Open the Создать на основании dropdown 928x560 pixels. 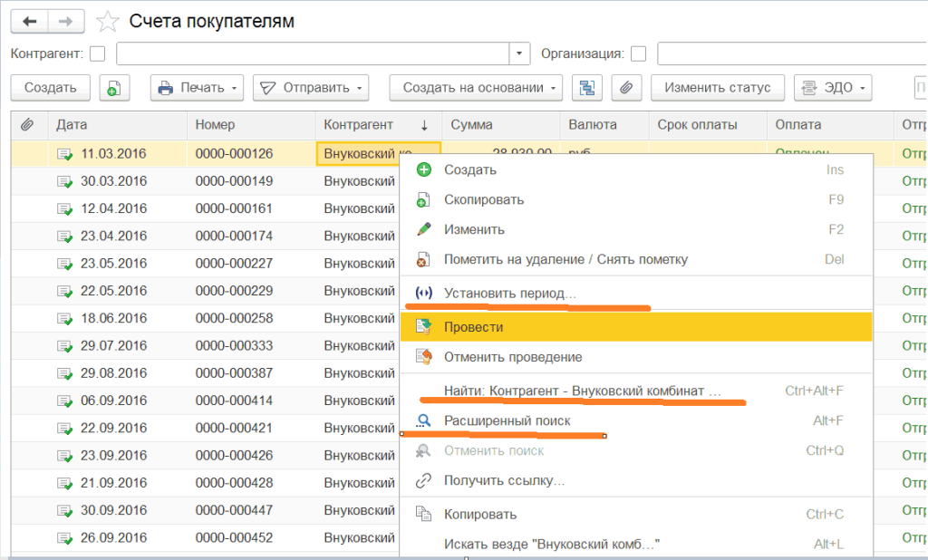(476, 88)
